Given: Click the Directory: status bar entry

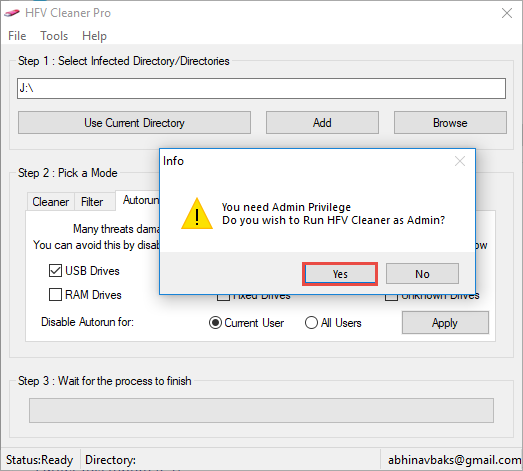Looking at the screenshot, I should [x=110, y=460].
